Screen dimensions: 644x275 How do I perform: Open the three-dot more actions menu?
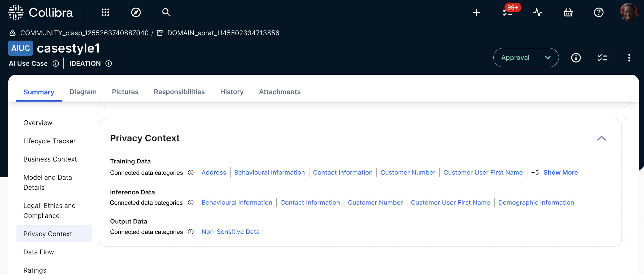[x=629, y=58]
